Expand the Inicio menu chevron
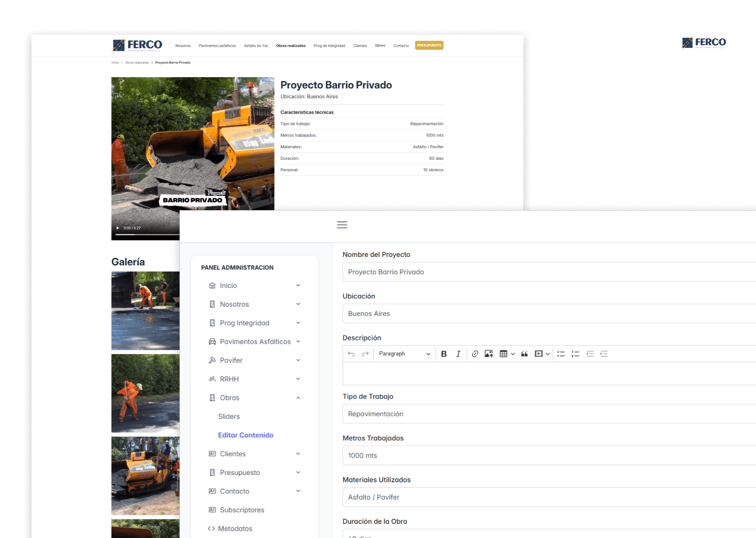 click(298, 285)
